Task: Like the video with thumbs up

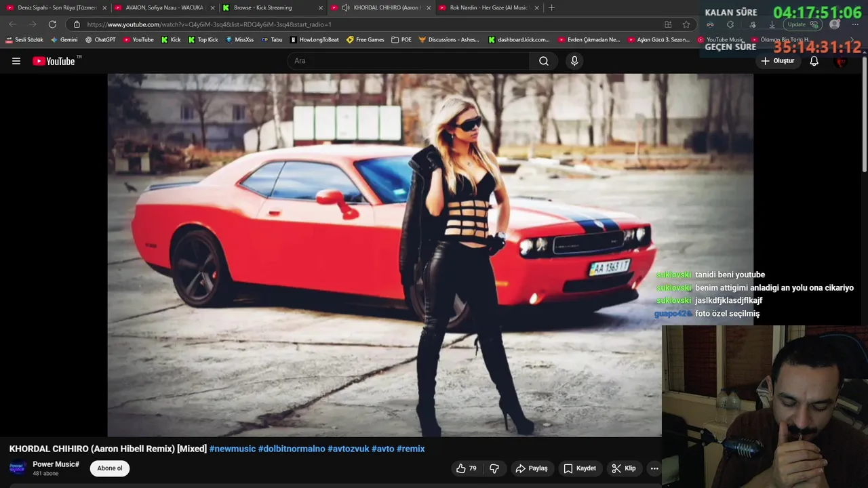Action: point(466,468)
